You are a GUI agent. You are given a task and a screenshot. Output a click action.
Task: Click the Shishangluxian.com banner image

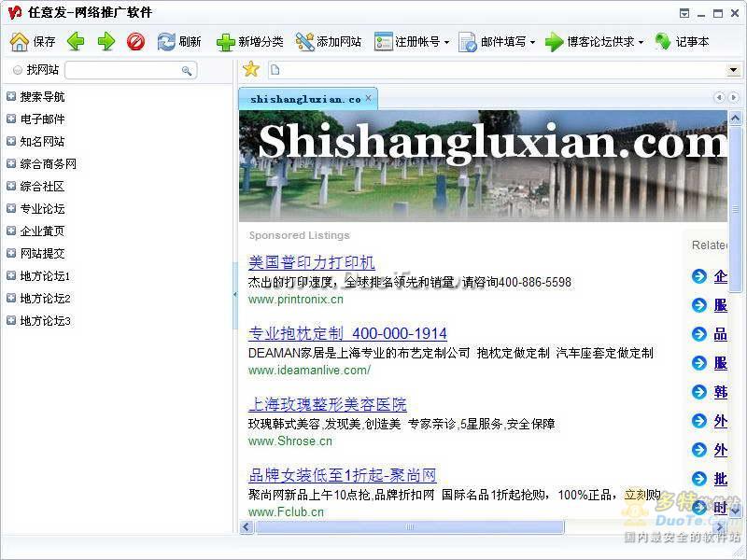tap(483, 166)
